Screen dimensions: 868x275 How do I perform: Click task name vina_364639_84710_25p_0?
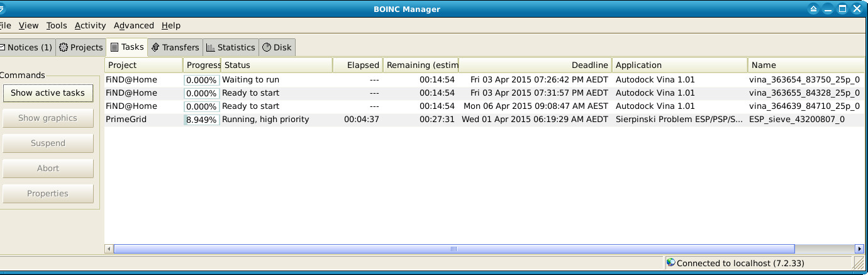click(804, 106)
